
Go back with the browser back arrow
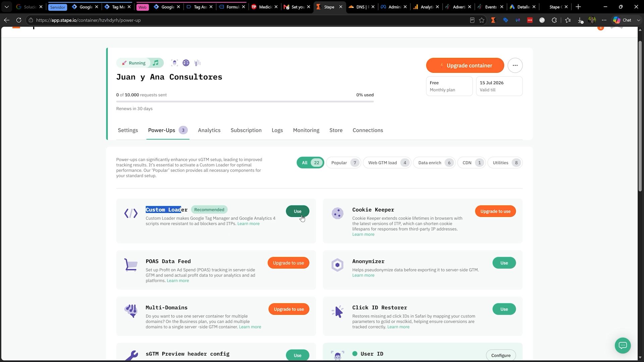coord(7,20)
